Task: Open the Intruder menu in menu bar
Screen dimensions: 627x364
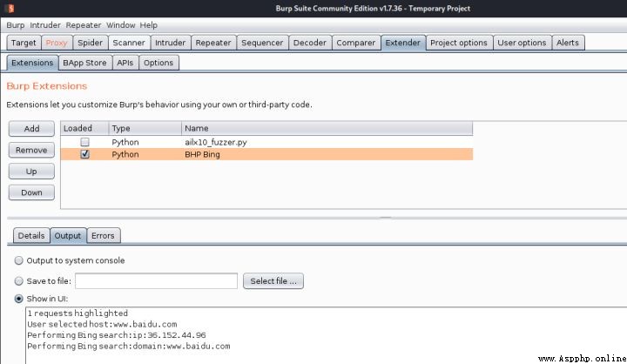Action: point(45,24)
